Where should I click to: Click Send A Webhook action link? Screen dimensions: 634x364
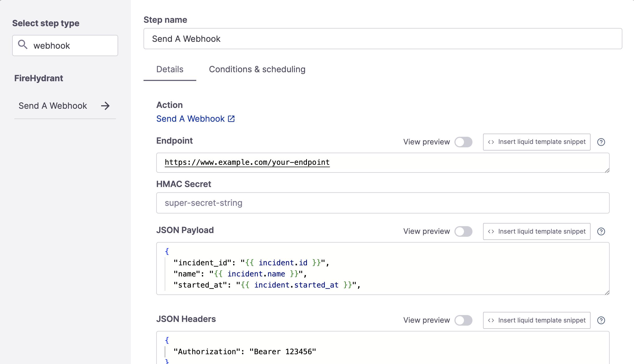point(195,118)
